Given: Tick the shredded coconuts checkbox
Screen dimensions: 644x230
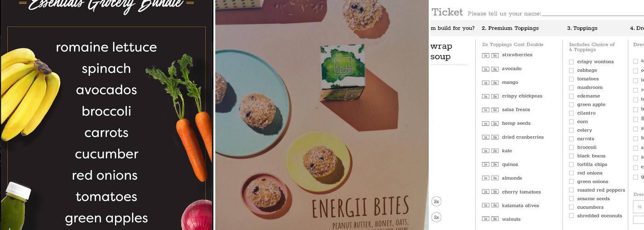Looking at the screenshot, I should click(x=571, y=216).
